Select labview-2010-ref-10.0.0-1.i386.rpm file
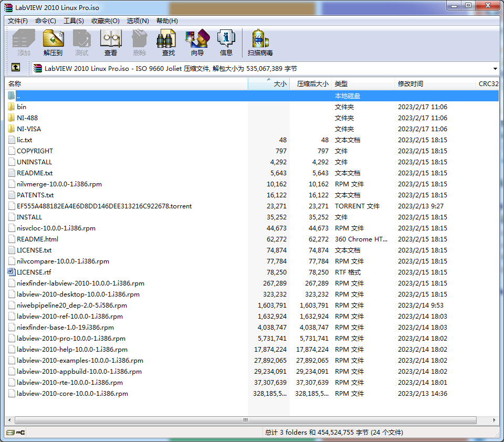The height and width of the screenshot is (442, 504). [x=70, y=317]
